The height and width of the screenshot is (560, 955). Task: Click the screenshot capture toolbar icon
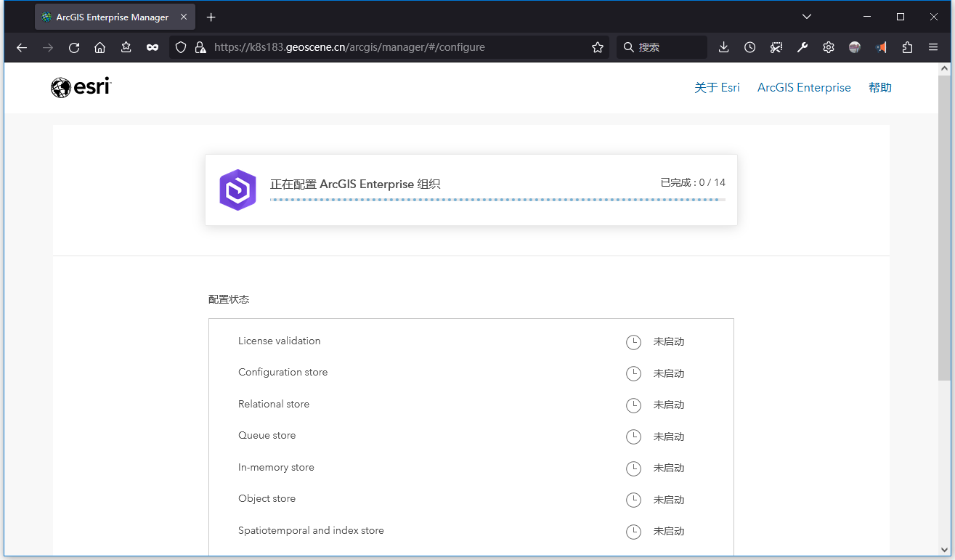click(x=776, y=47)
